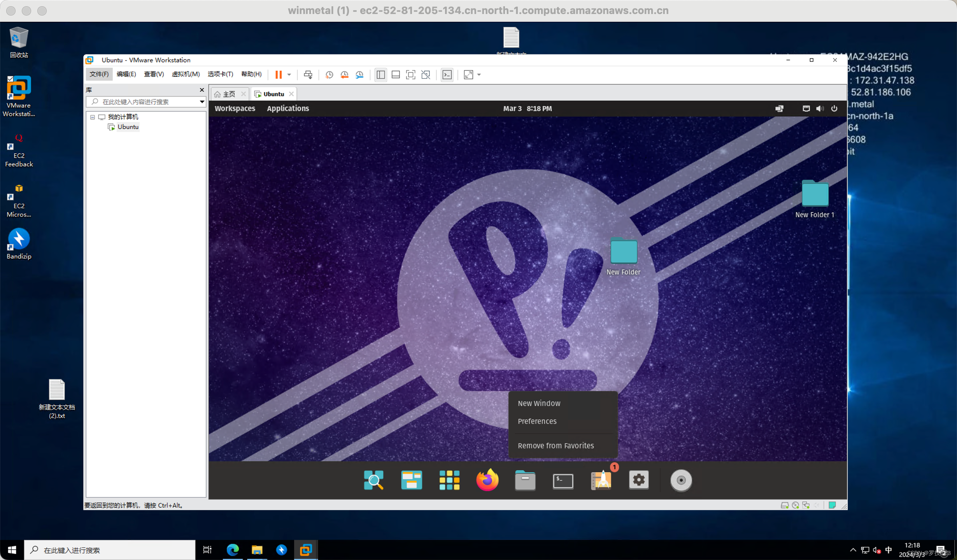Select the System Settings gear icon
This screenshot has width=957, height=560.
click(638, 480)
